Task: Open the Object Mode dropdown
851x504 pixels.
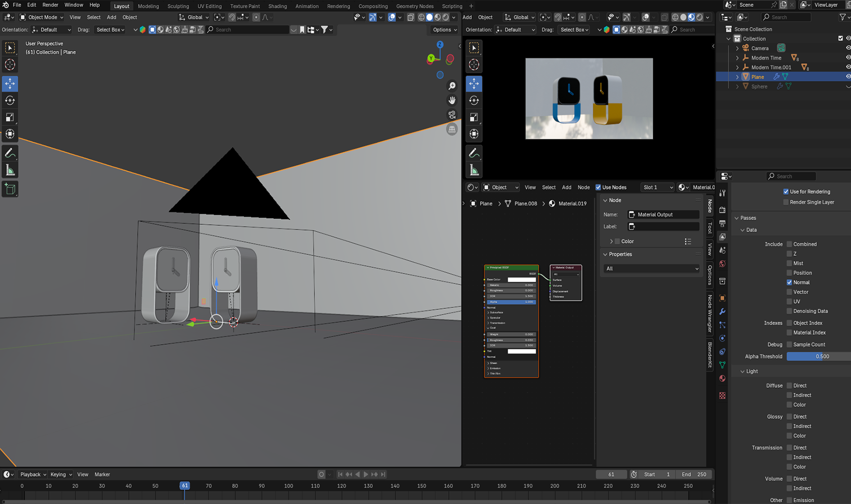Action: [42, 17]
